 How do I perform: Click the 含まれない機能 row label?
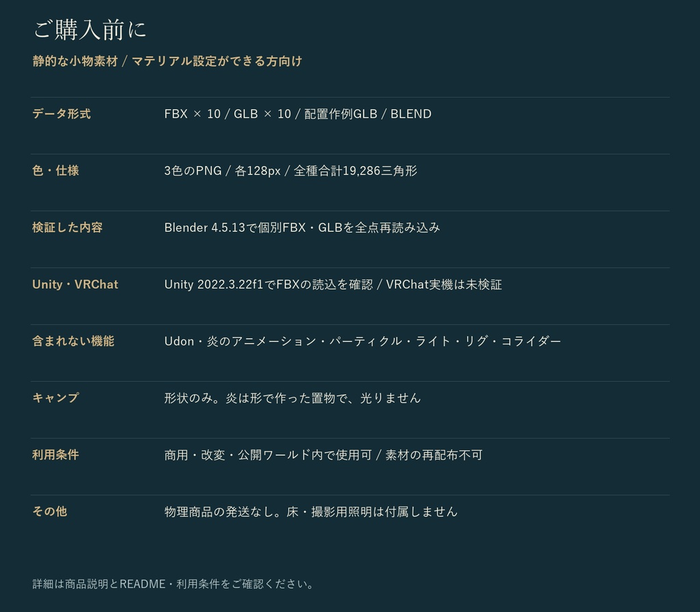(73, 342)
